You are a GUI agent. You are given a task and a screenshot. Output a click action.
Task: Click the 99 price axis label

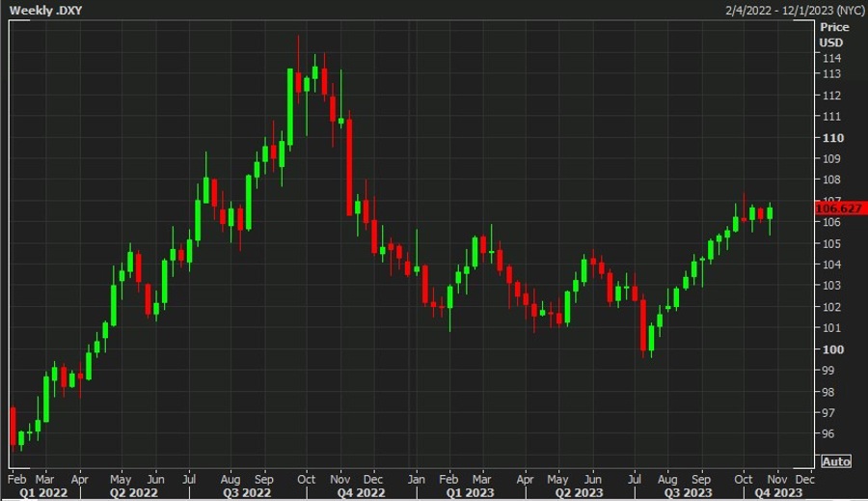point(828,371)
